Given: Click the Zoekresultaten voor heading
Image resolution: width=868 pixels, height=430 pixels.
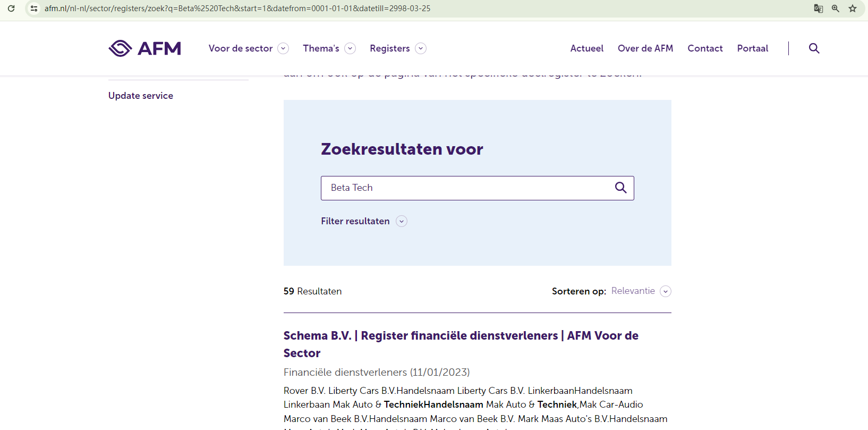Looking at the screenshot, I should tap(402, 149).
